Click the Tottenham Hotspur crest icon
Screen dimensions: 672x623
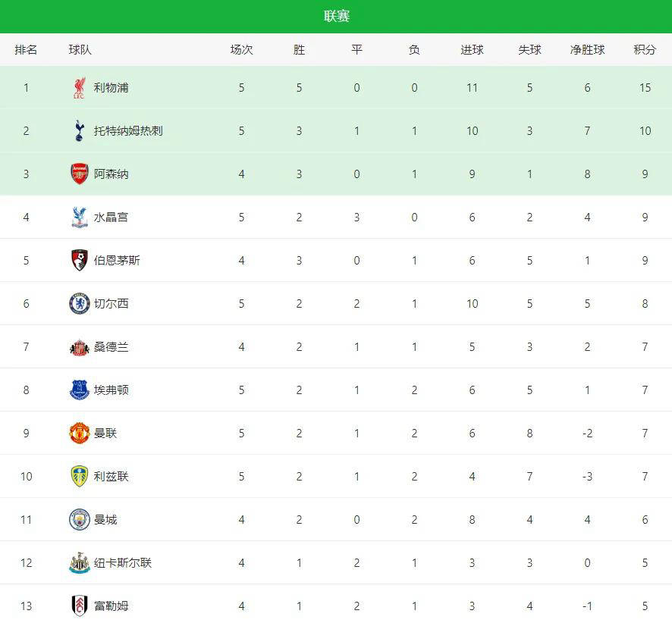pyautogui.click(x=79, y=131)
